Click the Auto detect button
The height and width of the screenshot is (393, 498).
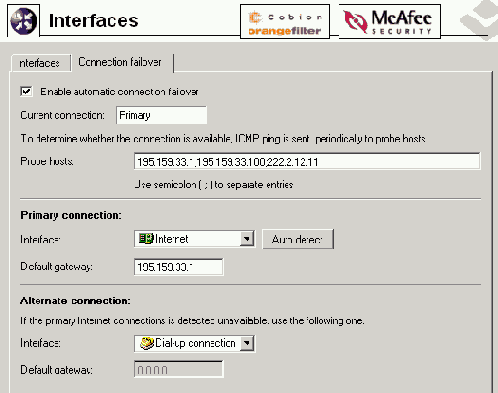[298, 239]
